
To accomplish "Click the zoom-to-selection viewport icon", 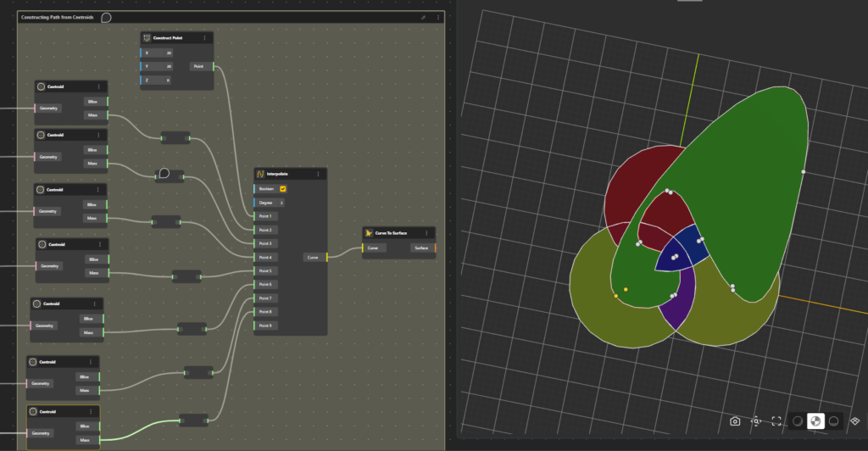I will (755, 421).
